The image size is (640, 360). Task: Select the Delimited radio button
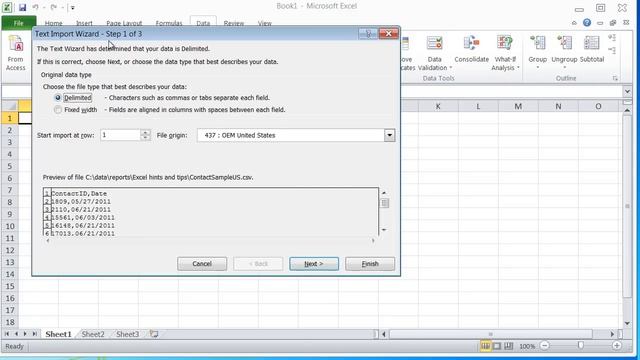pos(58,98)
